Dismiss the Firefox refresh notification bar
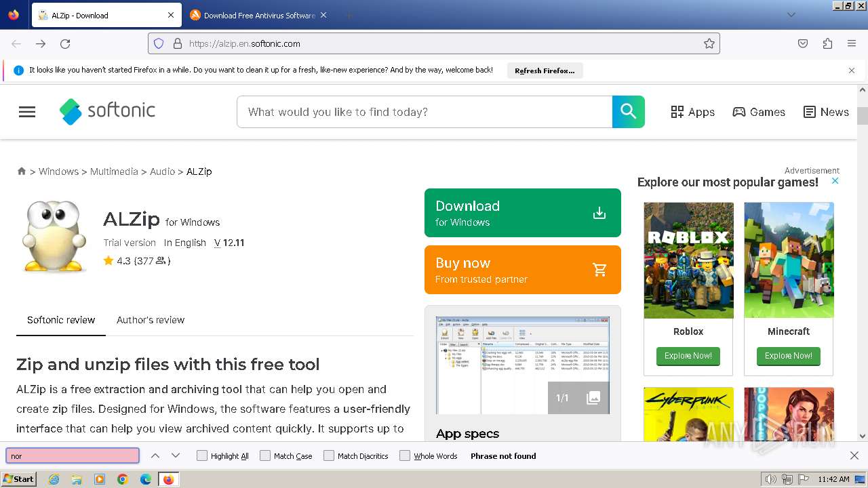 click(852, 70)
